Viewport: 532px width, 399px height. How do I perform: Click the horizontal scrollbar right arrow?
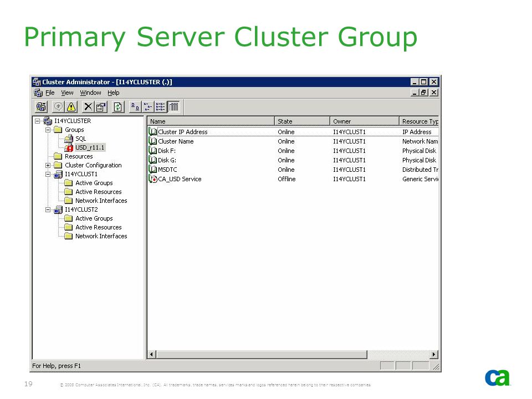434,355
